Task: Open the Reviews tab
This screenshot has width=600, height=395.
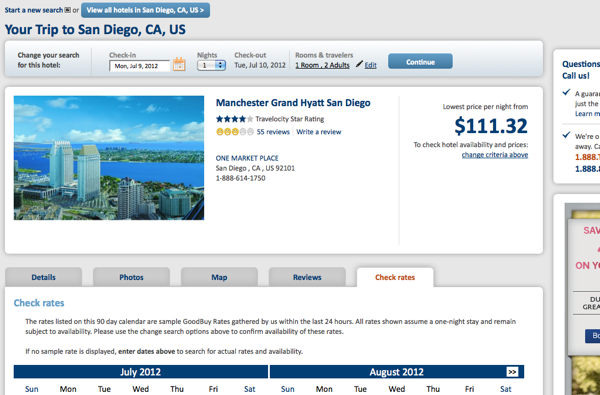Action: (x=307, y=277)
